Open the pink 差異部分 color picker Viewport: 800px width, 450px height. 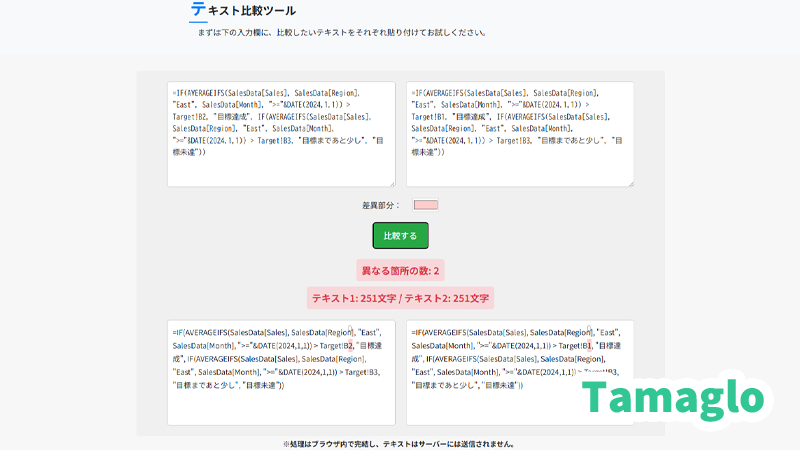pyautogui.click(x=426, y=205)
